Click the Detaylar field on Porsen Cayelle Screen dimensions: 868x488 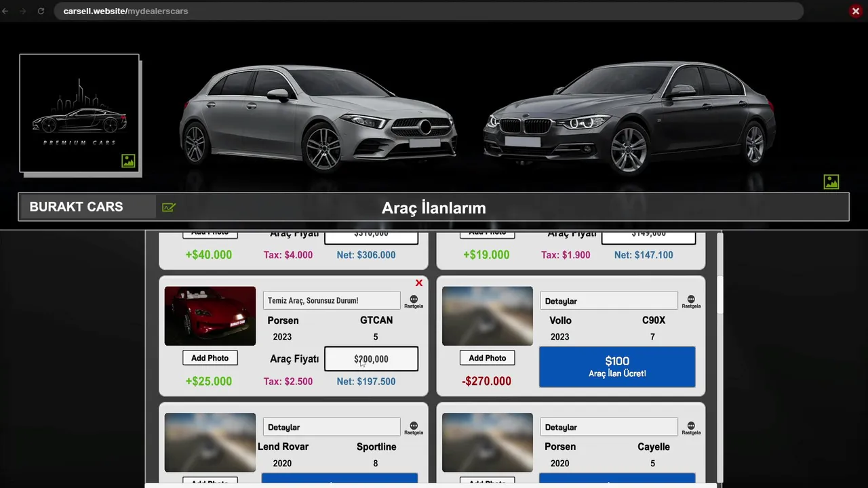click(609, 427)
